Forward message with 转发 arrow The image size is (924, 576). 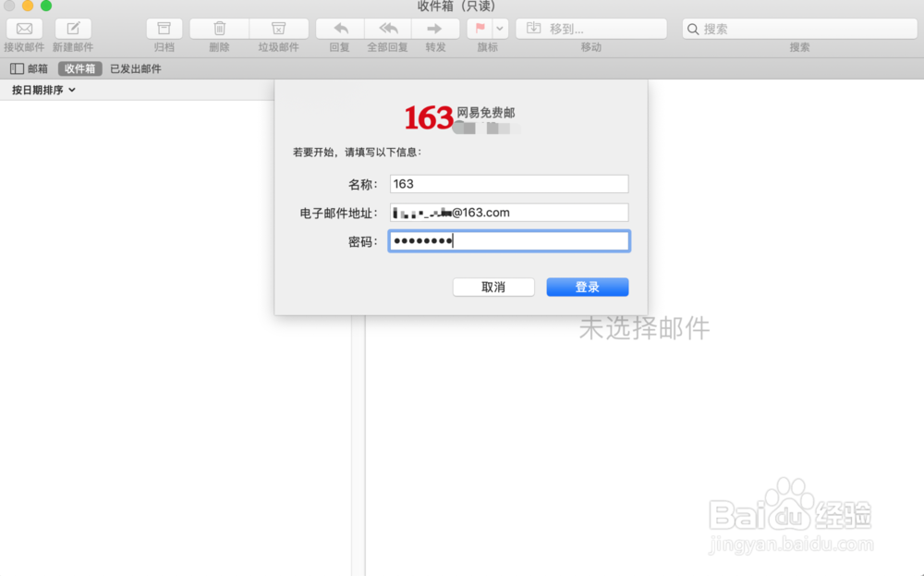[x=435, y=29]
